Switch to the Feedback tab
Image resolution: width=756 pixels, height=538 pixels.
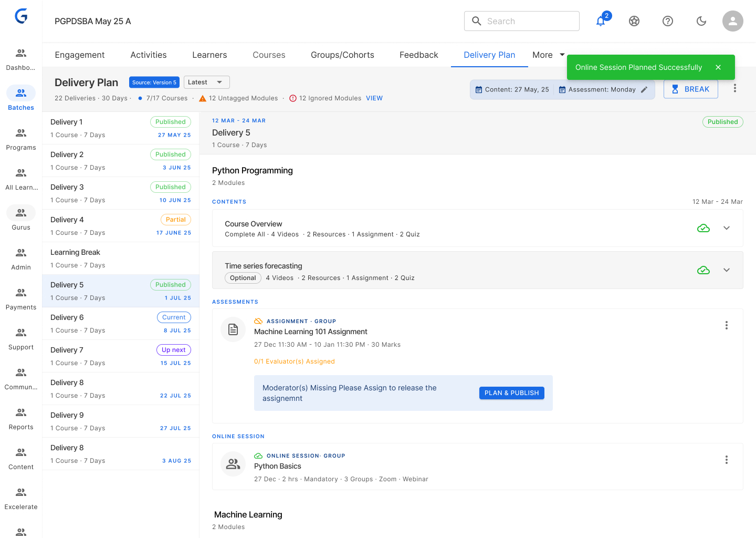419,55
